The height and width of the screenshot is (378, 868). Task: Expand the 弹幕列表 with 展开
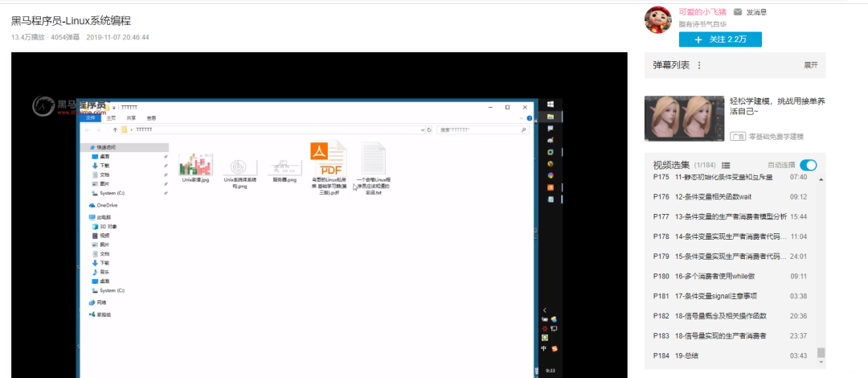coord(811,65)
